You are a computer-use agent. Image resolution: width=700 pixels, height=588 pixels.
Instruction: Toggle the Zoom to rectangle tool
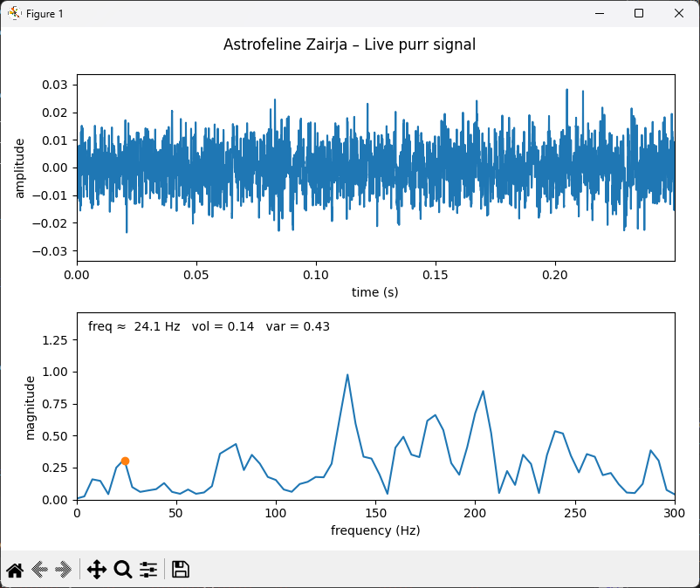(x=123, y=570)
